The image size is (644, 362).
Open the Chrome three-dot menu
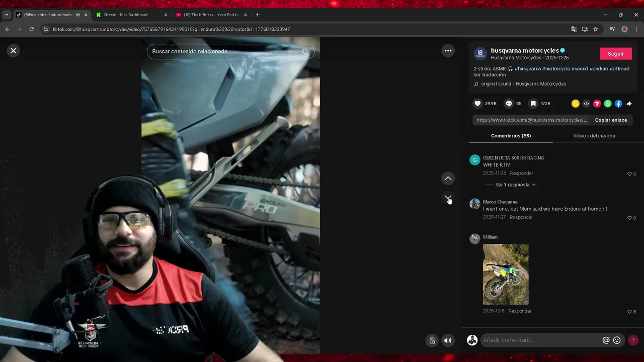[x=636, y=29]
